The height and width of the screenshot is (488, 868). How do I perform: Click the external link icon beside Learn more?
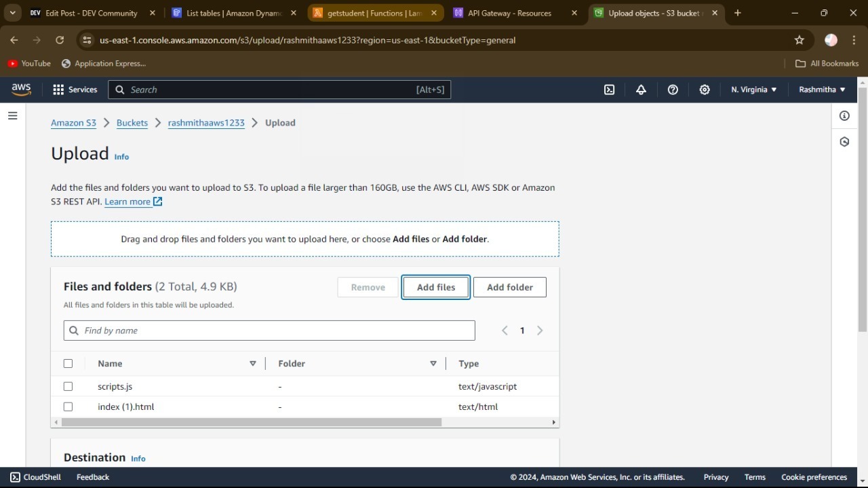pyautogui.click(x=158, y=202)
